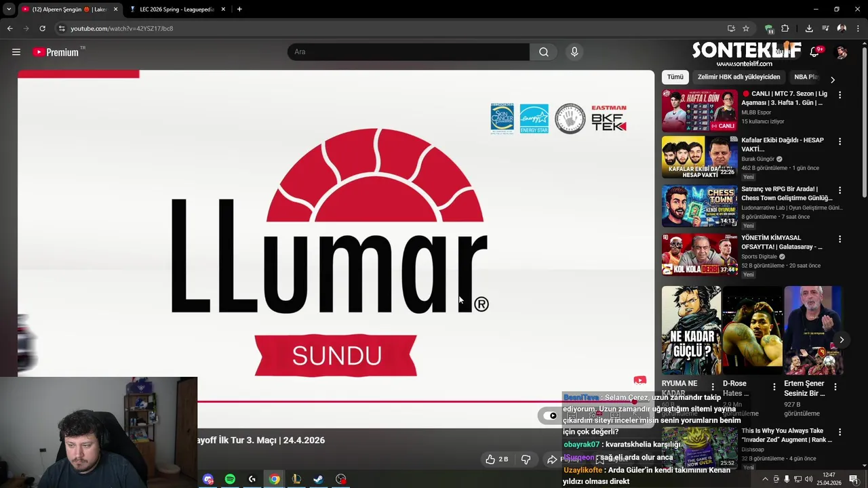Screen dimensions: 868x488
Task: Toggle autoplay switch on the player
Action: click(549, 415)
